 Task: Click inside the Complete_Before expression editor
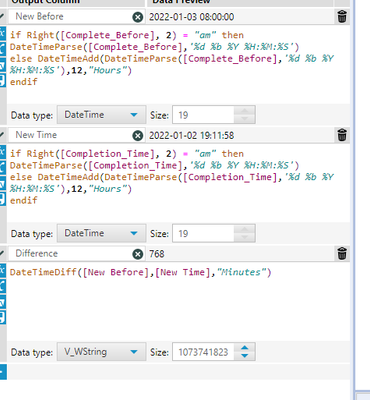178,63
